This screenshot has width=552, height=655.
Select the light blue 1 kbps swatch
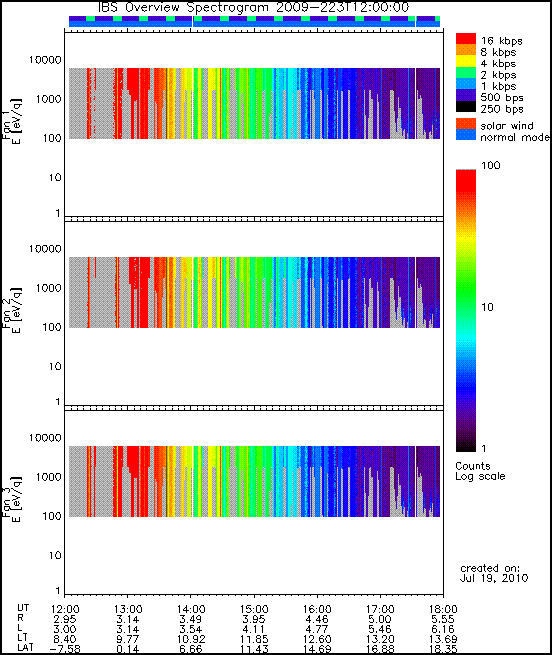click(466, 85)
